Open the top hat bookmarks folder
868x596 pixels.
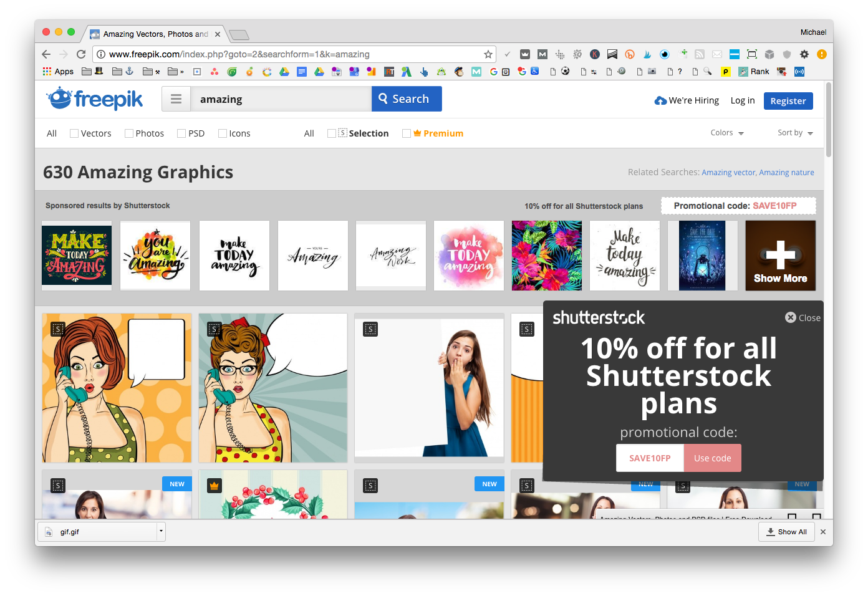tap(93, 72)
